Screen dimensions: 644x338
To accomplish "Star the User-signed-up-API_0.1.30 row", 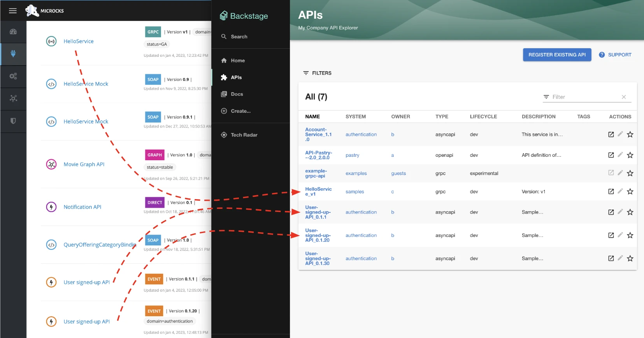I will coord(630,259).
